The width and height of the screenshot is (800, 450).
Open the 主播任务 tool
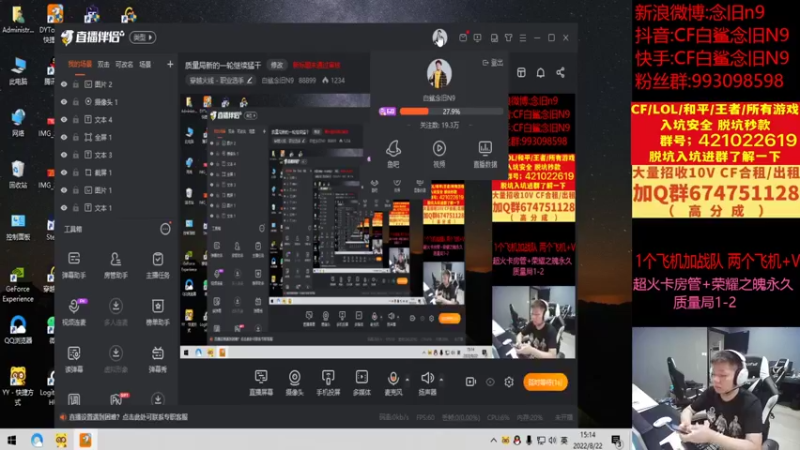[158, 264]
